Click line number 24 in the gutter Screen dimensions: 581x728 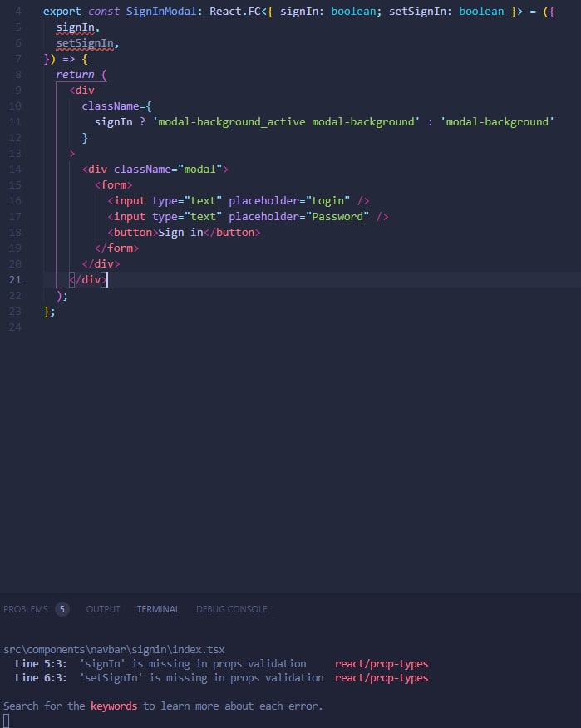[x=15, y=327]
